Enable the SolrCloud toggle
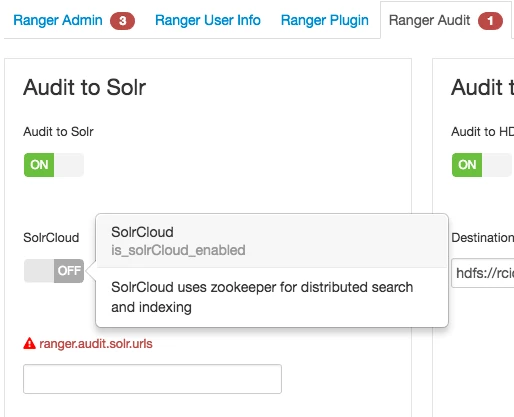This screenshot has height=417, width=514. tap(54, 271)
